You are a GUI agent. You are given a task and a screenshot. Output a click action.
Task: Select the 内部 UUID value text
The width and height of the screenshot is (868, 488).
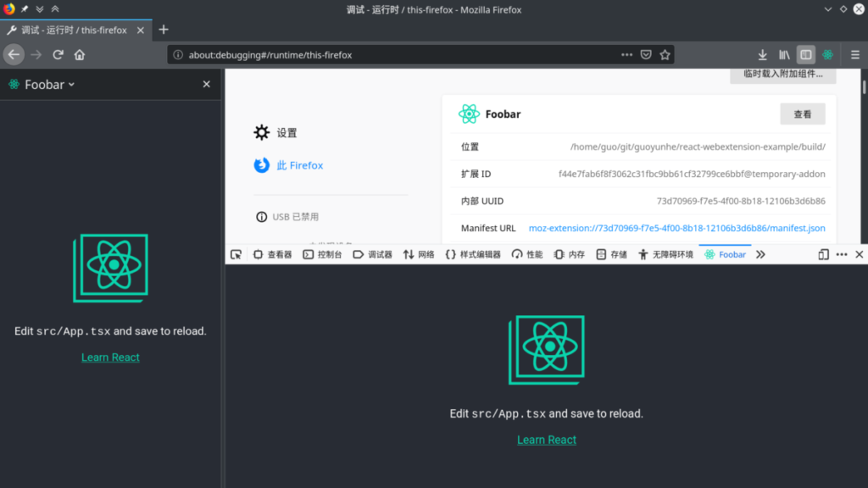pos(741,201)
